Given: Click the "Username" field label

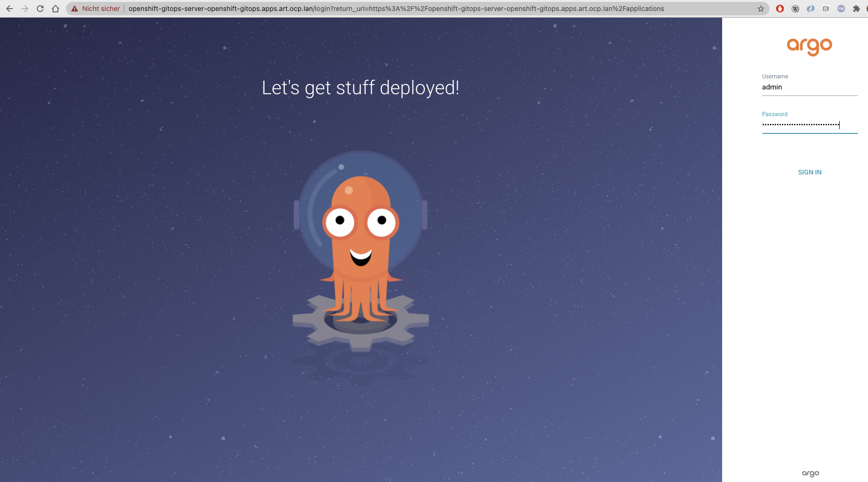Looking at the screenshot, I should click(775, 77).
